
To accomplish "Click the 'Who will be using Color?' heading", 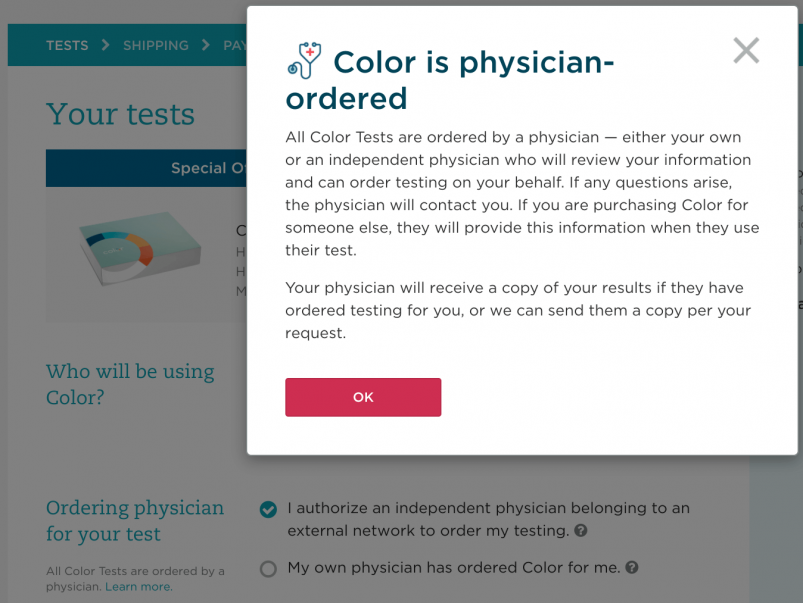I will (x=130, y=384).
